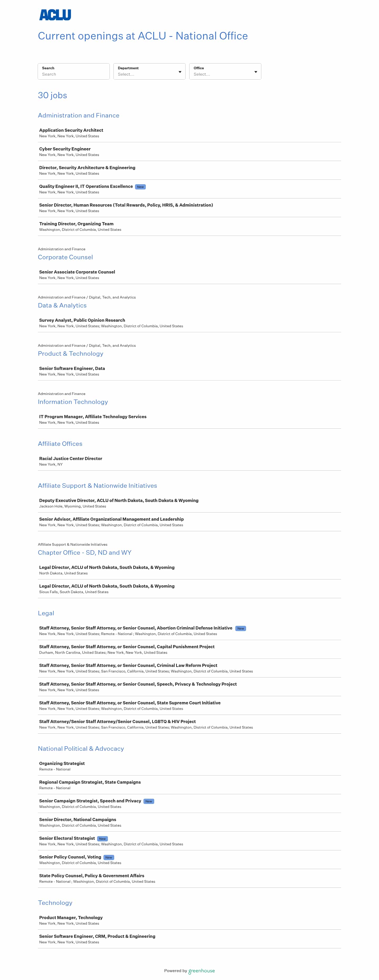Open Application Security Architect job
This screenshot has height=980, width=379.
pos(71,130)
